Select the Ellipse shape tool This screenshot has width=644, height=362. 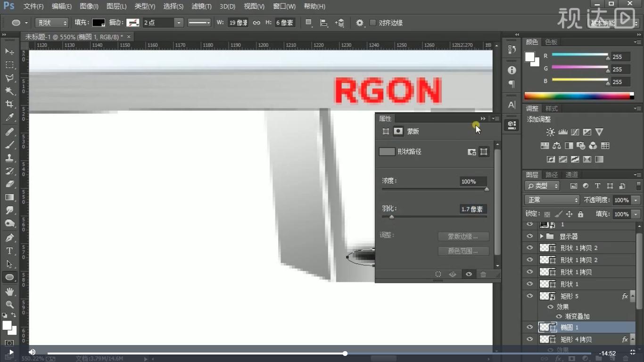coord(9,278)
